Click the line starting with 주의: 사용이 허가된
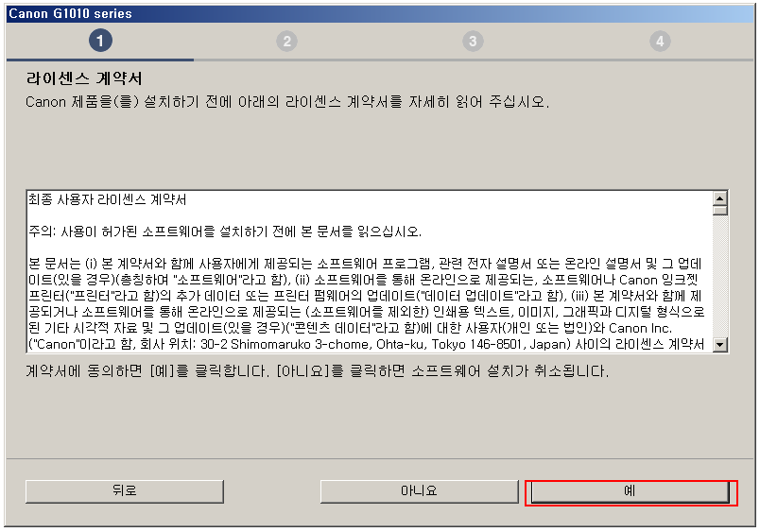 225,232
